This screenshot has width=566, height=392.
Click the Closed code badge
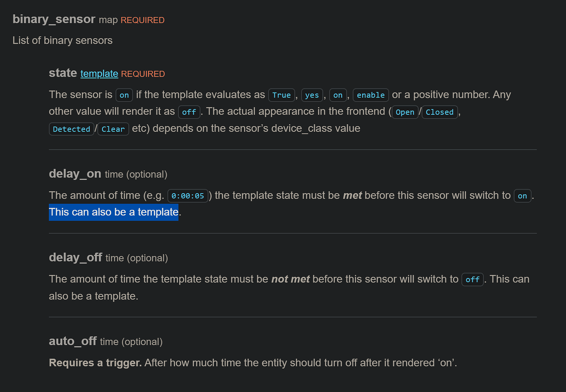[x=439, y=112]
